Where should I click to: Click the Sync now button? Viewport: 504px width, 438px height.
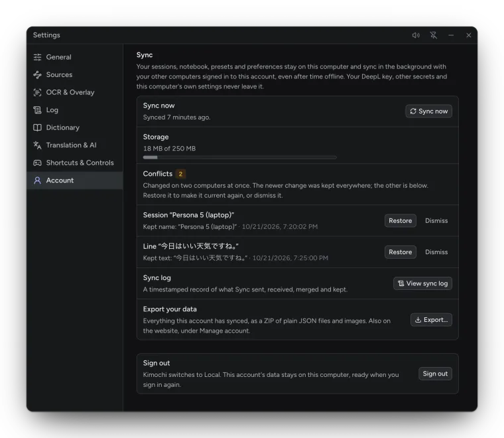tap(428, 111)
